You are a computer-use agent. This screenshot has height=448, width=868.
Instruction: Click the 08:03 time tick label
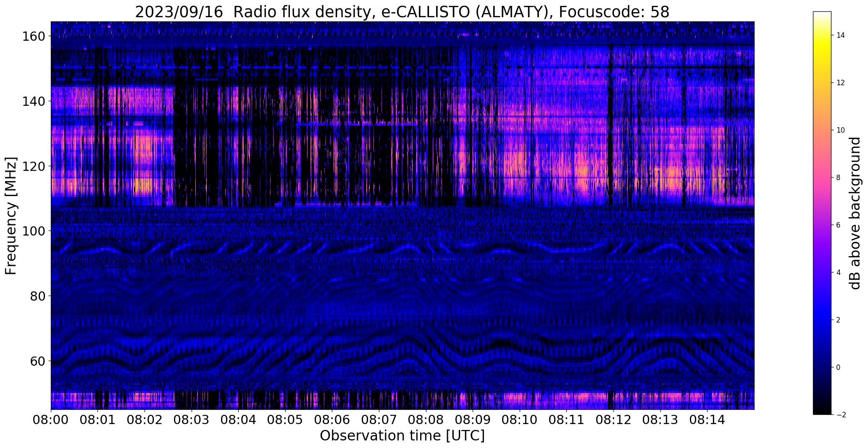[192, 420]
